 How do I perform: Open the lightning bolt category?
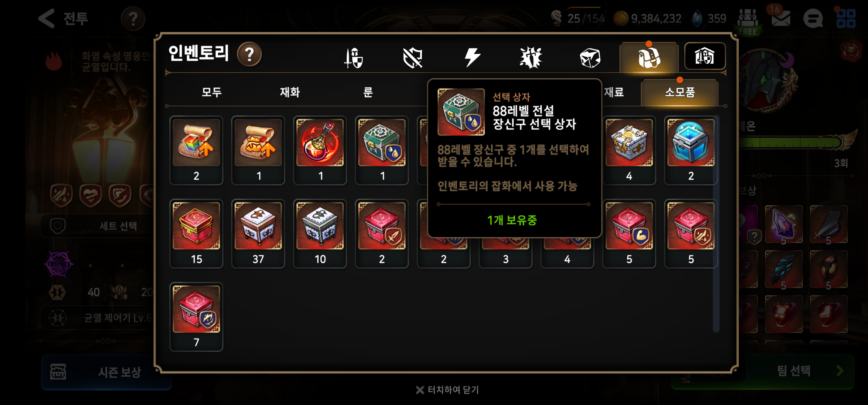coord(472,58)
